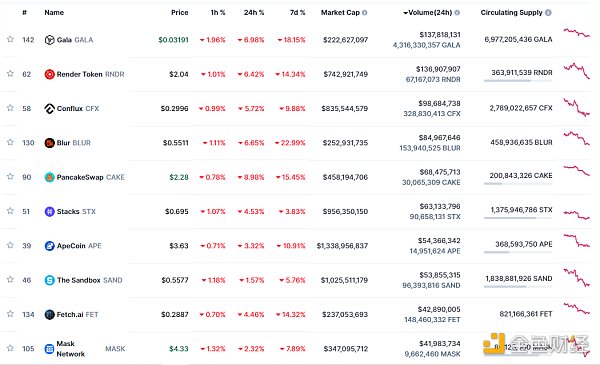Sort table by 24h % column

click(254, 13)
